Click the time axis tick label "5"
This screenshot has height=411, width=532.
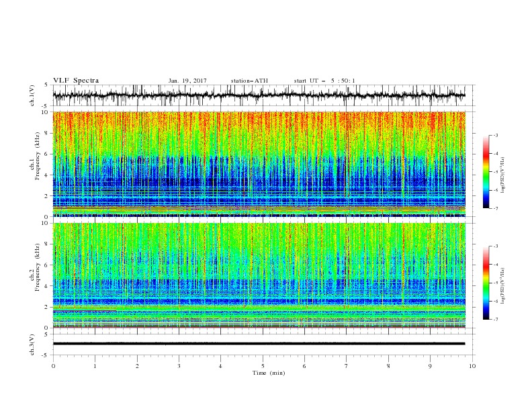[x=263, y=366]
